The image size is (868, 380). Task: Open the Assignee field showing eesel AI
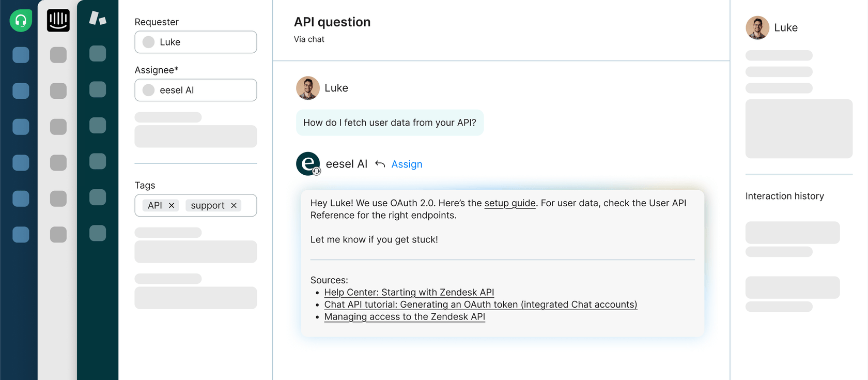pos(196,90)
